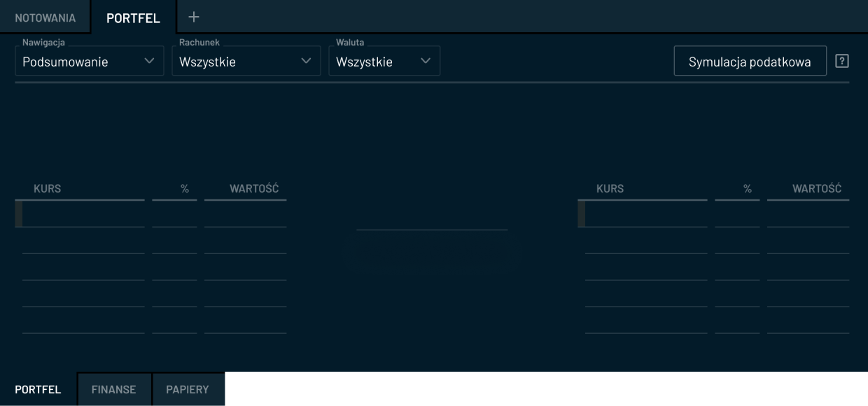Open the FINANSE bottom tab
The width and height of the screenshot is (868, 406).
(x=113, y=389)
